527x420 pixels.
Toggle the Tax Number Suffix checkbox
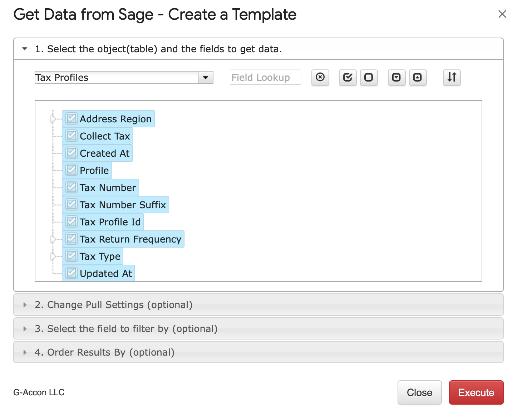click(x=72, y=205)
